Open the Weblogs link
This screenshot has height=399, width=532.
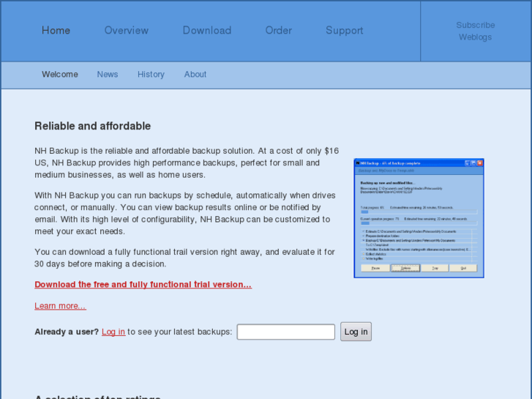click(475, 37)
